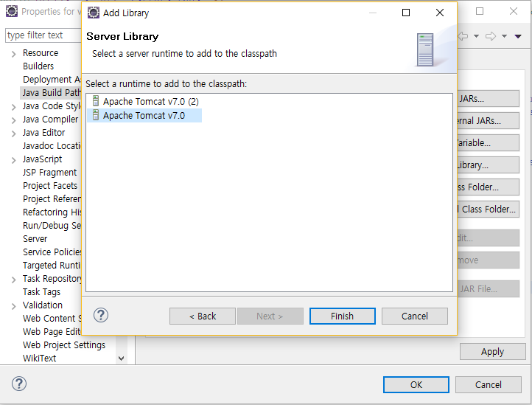532x405 pixels.
Task: Click the disabled Next > button
Action: [x=270, y=316]
